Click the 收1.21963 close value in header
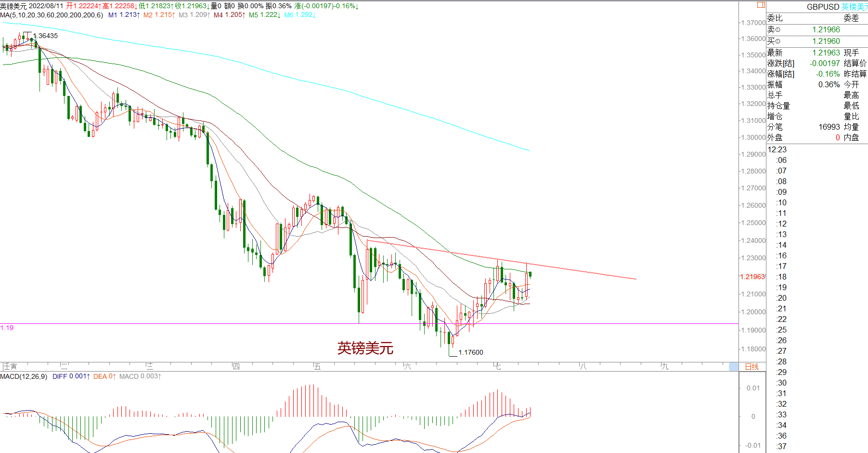 click(x=193, y=6)
